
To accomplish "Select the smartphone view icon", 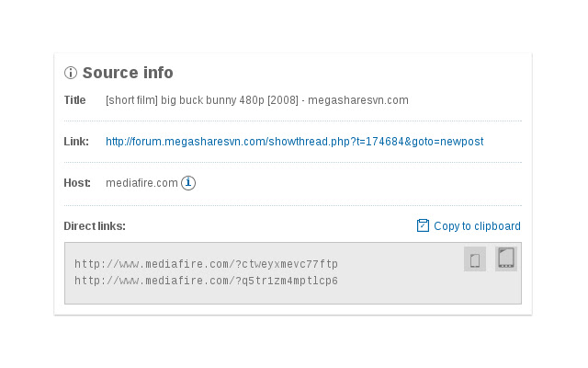I will pyautogui.click(x=474, y=259).
